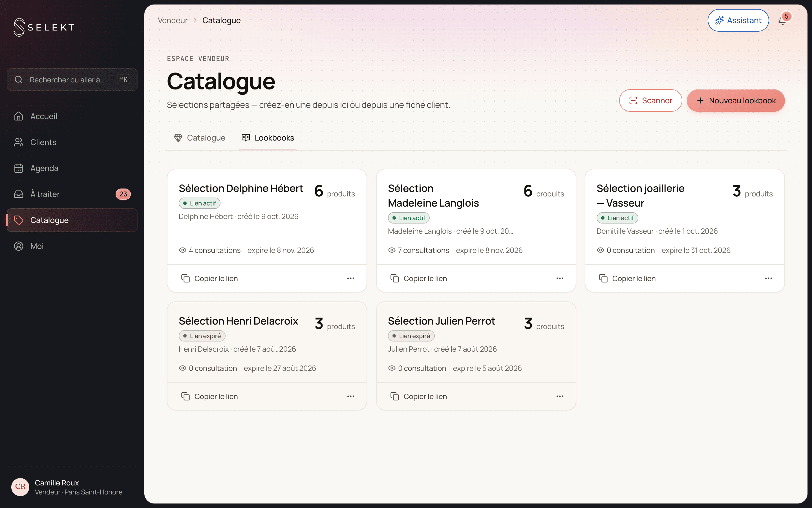Click the À traiter inbox icon
This screenshot has height=508, width=812.
(x=19, y=194)
